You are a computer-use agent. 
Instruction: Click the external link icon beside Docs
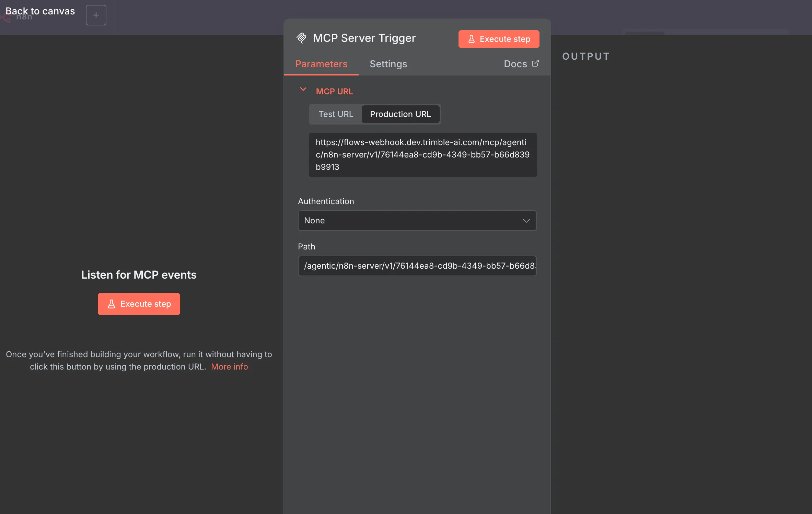tap(535, 63)
